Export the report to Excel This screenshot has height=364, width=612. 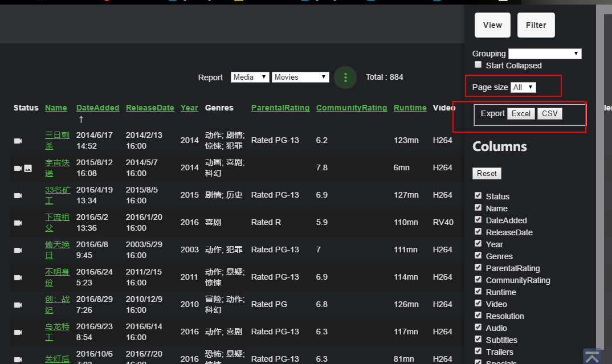coord(521,113)
